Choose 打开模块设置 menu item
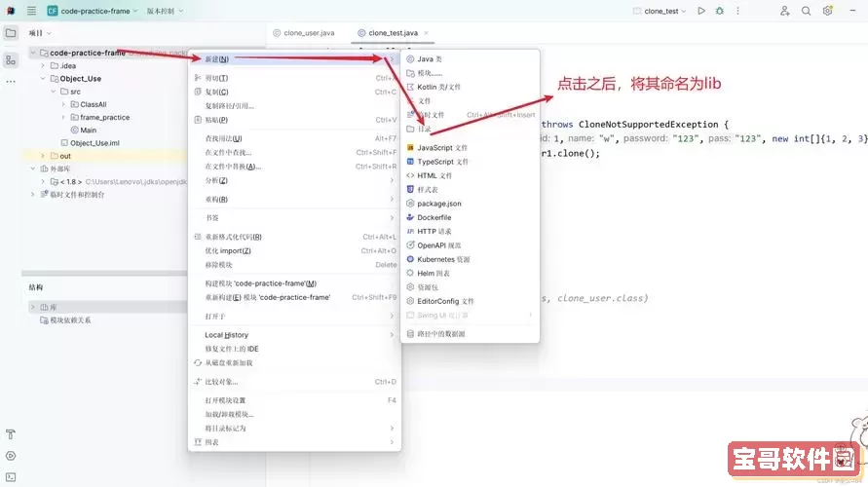This screenshot has width=868, height=487. 294,400
